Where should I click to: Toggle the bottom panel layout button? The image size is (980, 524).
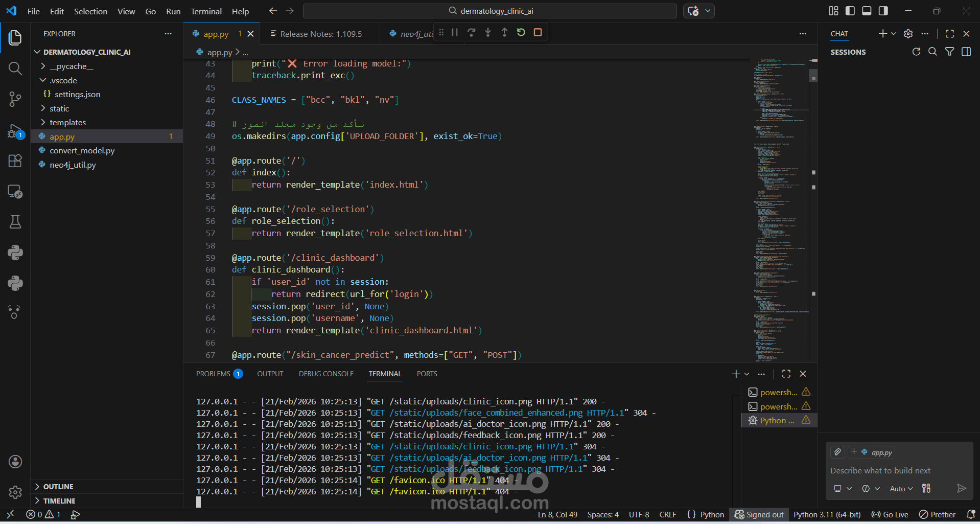click(867, 11)
